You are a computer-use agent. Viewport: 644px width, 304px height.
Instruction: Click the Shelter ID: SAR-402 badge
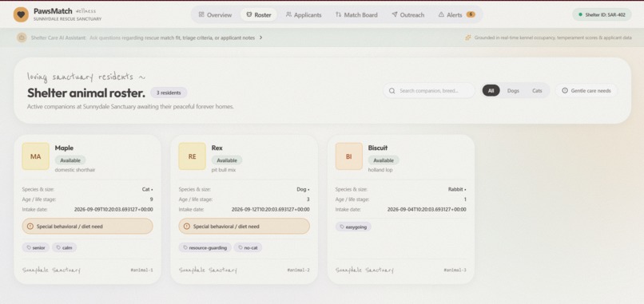[602, 14]
